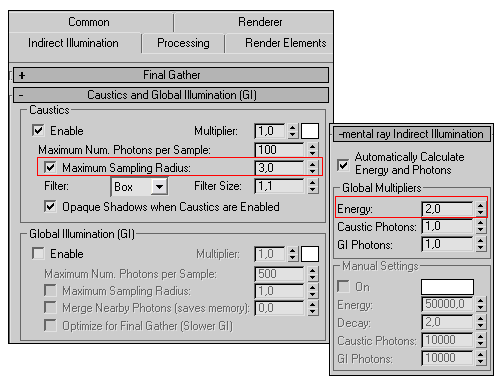The height and width of the screenshot is (385, 502).
Task: Toggle GI Maximum Sampling Radius checkbox
Action: tap(50, 290)
